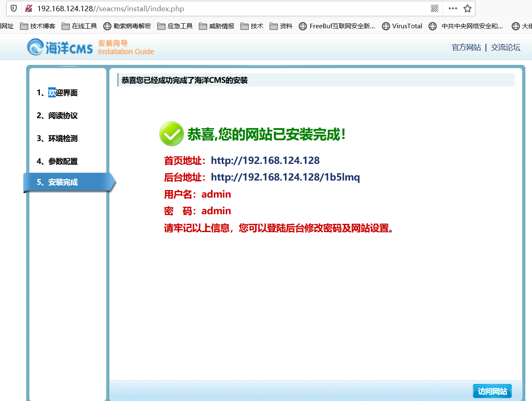The height and width of the screenshot is (401, 532).
Task: Click the tracking protection shield icon
Action: click(x=14, y=8)
